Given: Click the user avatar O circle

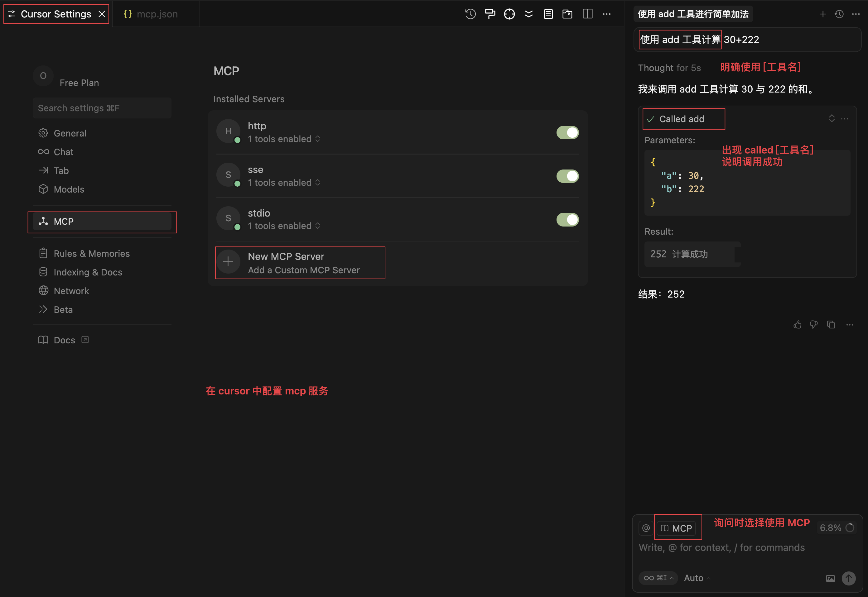Looking at the screenshot, I should 43,76.
